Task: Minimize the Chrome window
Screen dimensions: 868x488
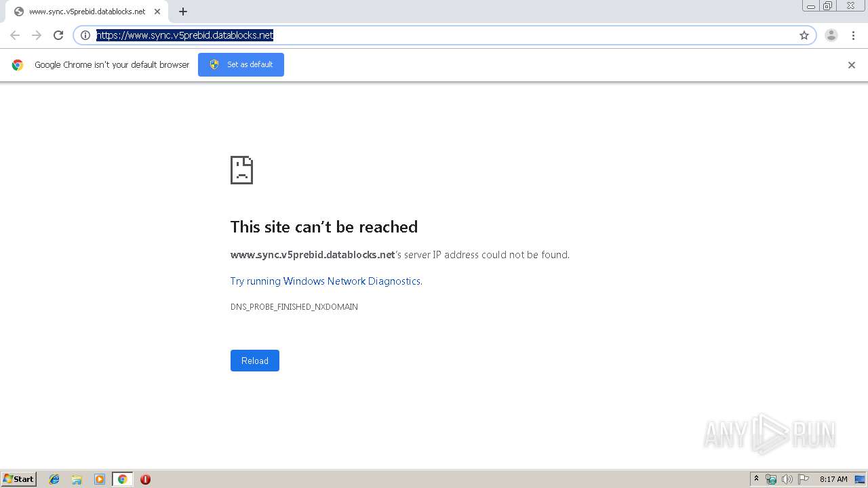Action: click(811, 6)
